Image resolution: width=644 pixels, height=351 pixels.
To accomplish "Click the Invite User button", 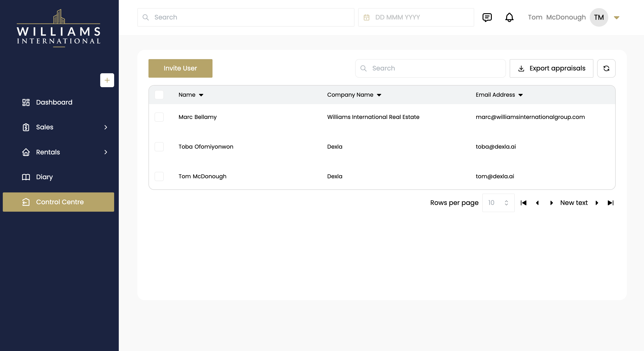I will click(x=180, y=68).
